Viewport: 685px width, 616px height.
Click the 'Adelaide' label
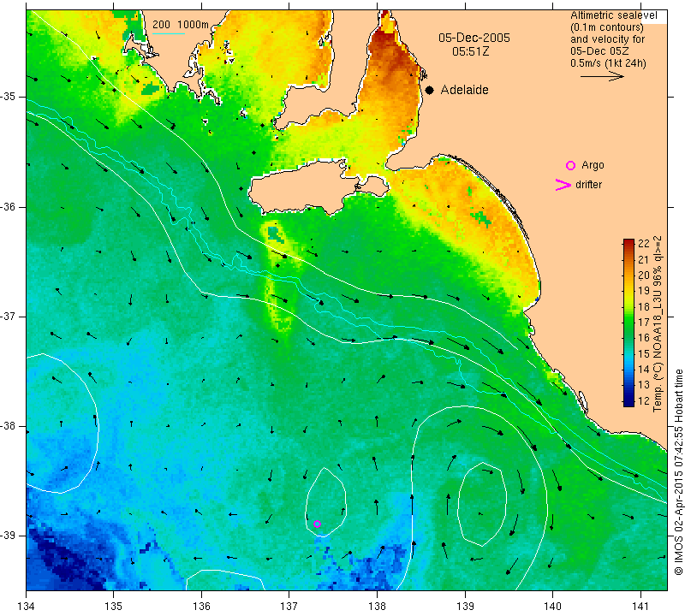tap(464, 90)
